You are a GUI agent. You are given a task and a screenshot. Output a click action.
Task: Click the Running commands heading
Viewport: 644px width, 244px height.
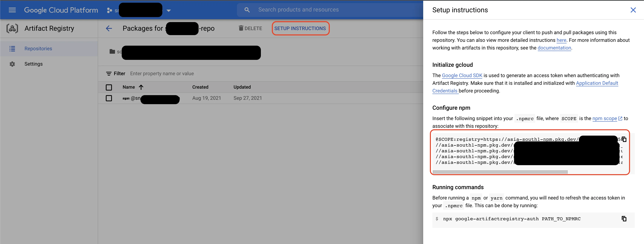coord(458,187)
